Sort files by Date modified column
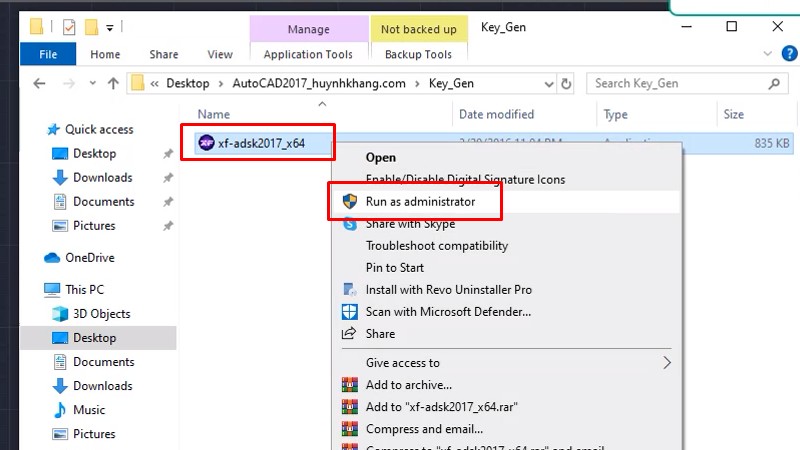800x450 pixels. point(496,115)
